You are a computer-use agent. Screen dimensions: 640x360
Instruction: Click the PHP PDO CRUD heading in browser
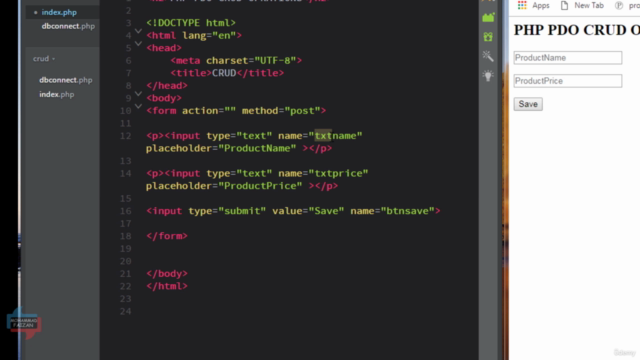tap(576, 30)
